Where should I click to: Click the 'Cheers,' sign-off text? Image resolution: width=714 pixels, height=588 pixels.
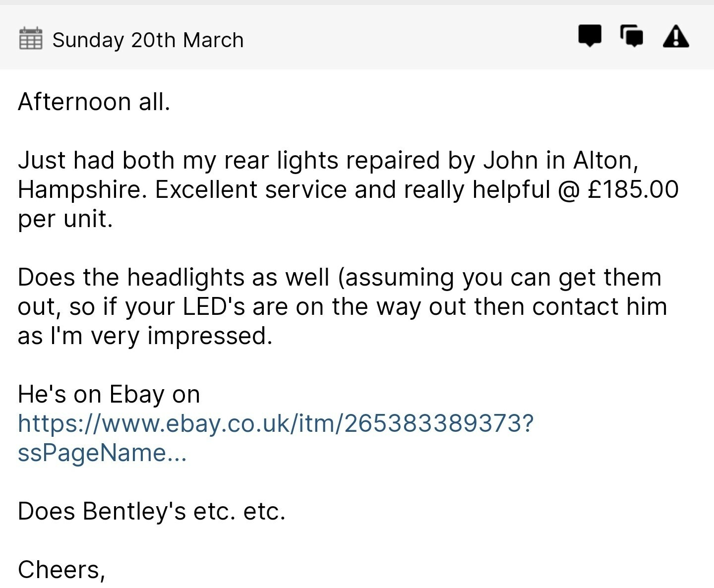[x=61, y=570]
